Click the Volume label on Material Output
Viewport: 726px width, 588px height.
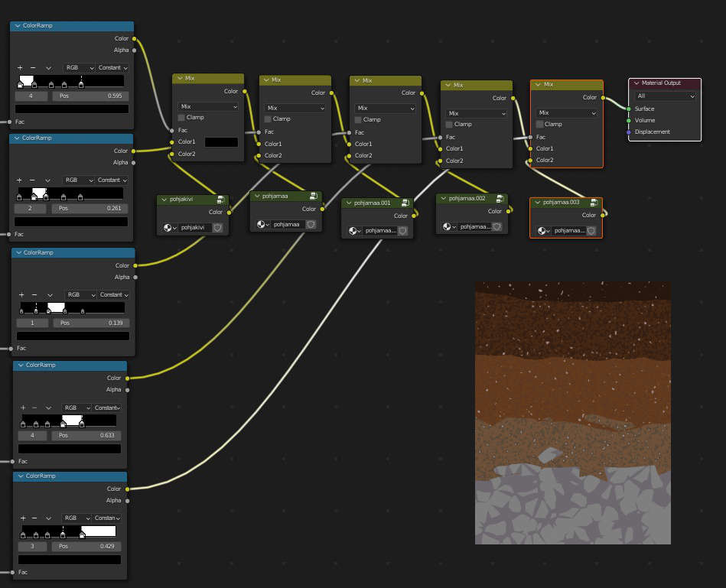pos(644,120)
